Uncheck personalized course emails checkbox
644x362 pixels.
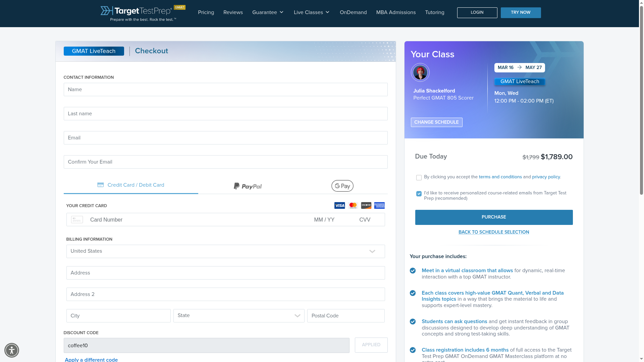(419, 194)
